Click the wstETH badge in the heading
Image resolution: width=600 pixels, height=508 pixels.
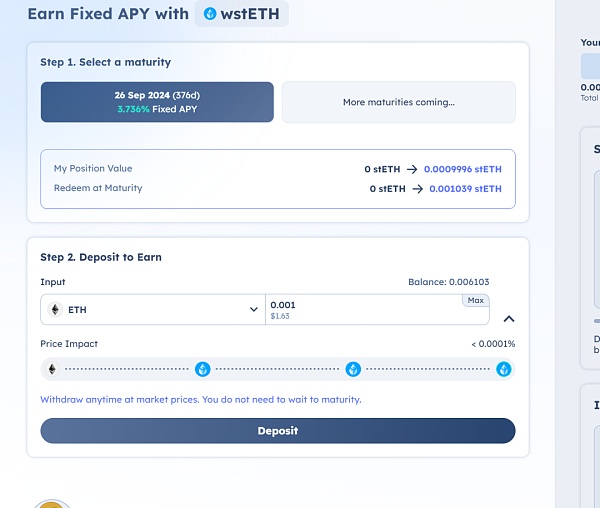tap(241, 14)
